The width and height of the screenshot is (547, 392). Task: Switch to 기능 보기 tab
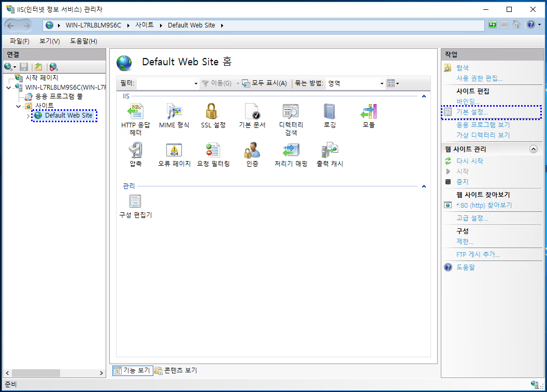133,370
